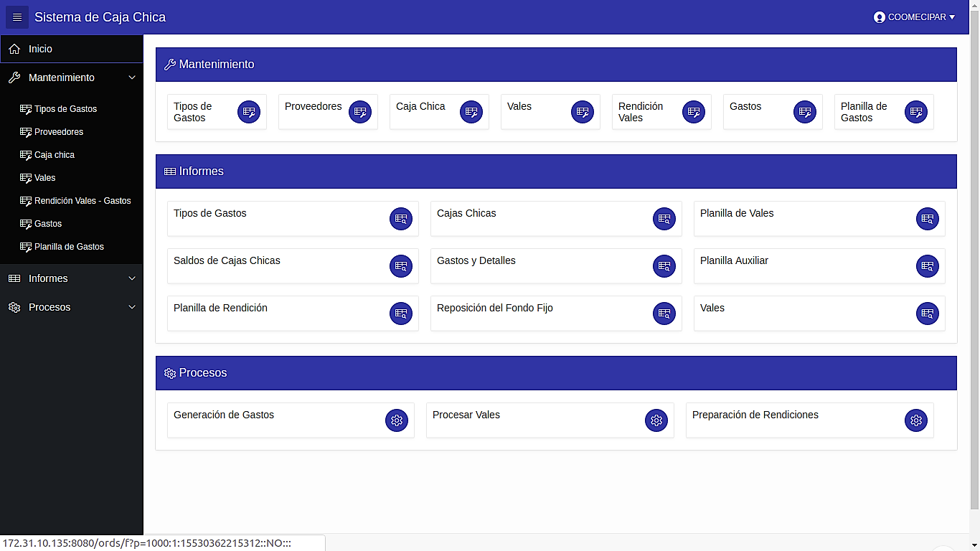Expand the Procesos sidebar section
The width and height of the screenshot is (980, 551).
[x=131, y=307]
